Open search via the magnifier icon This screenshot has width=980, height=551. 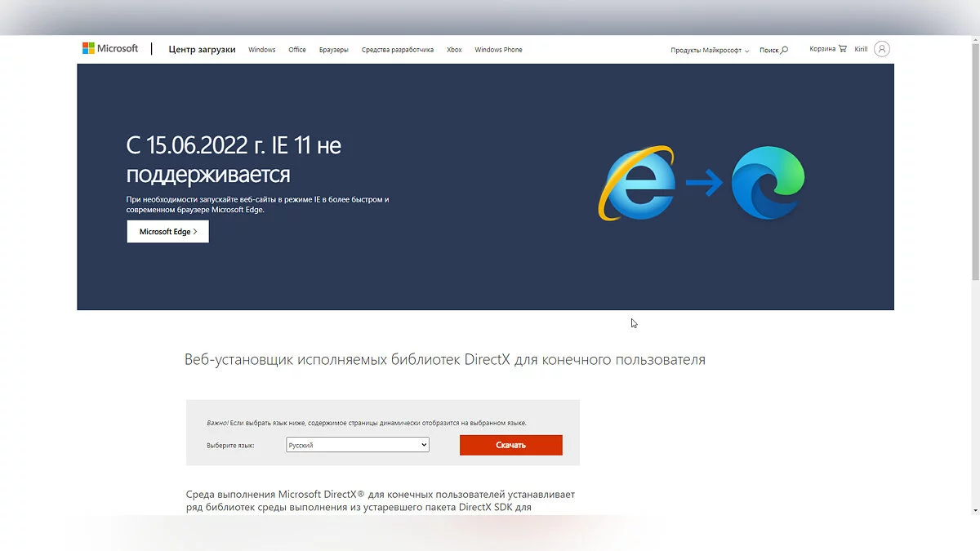pos(784,50)
